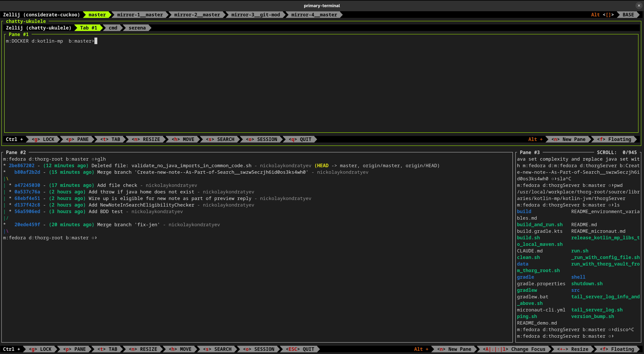The width and height of the screenshot is (644, 354).
Task: Switch to the inner cmd tab
Action: point(113,28)
